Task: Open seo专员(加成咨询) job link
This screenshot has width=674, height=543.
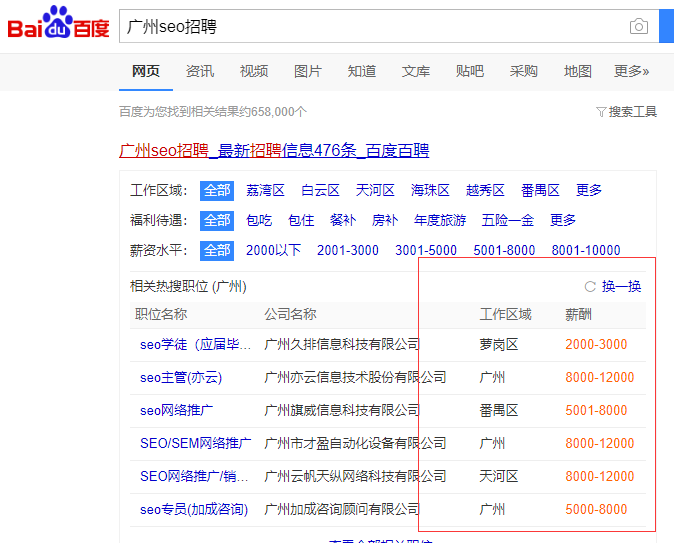Action: [193, 509]
